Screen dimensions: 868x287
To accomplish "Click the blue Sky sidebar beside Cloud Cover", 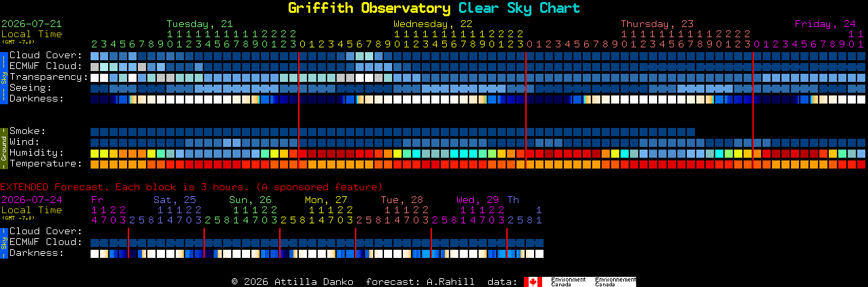I will tap(3, 77).
